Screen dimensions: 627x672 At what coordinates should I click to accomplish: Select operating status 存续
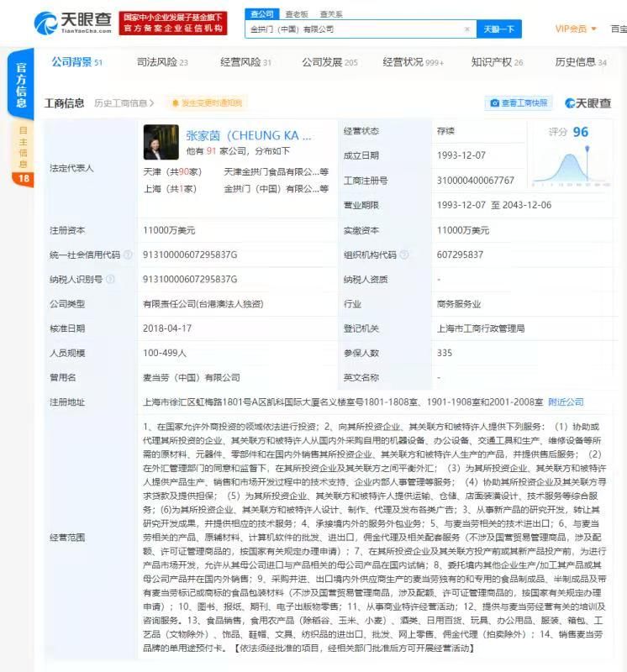coord(445,131)
